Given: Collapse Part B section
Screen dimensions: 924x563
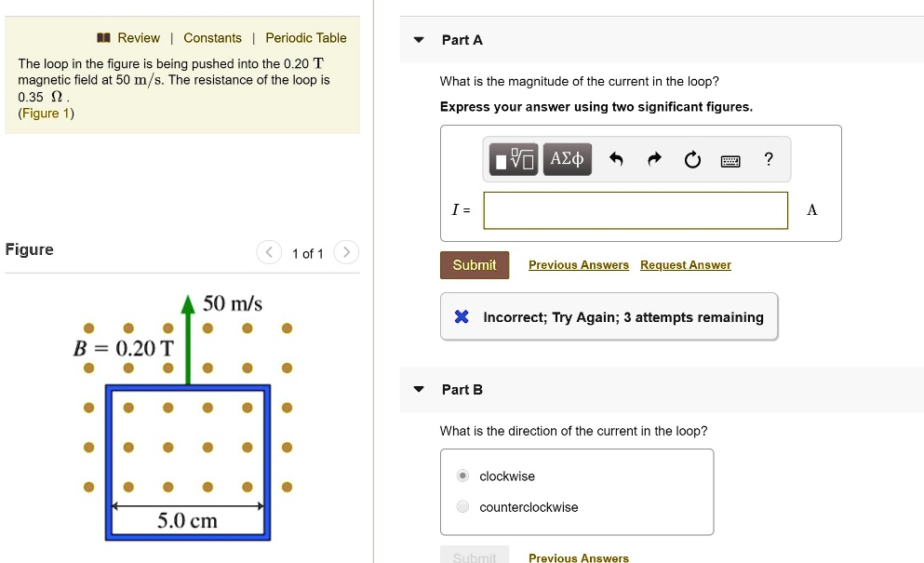Looking at the screenshot, I should pyautogui.click(x=418, y=389).
